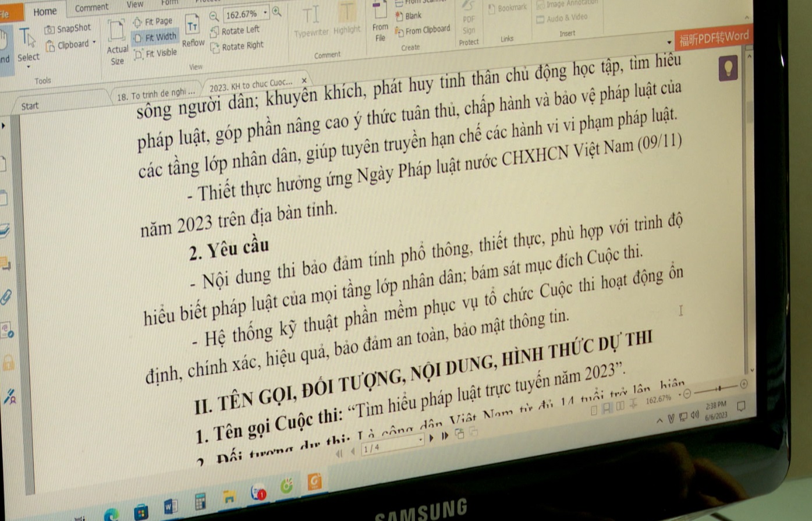Screen dimensions: 812x521
Task: Open the Clipboard tool menu
Action: pos(71,45)
